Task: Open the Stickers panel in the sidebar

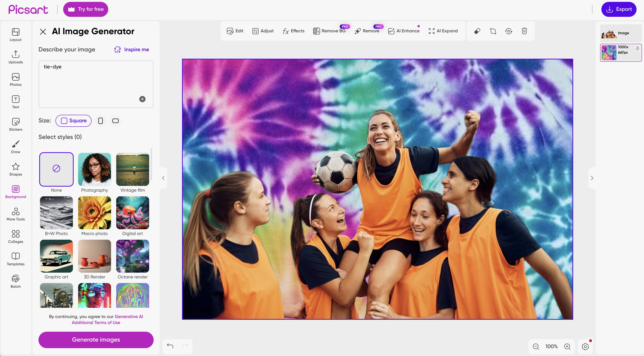Action: (x=16, y=124)
